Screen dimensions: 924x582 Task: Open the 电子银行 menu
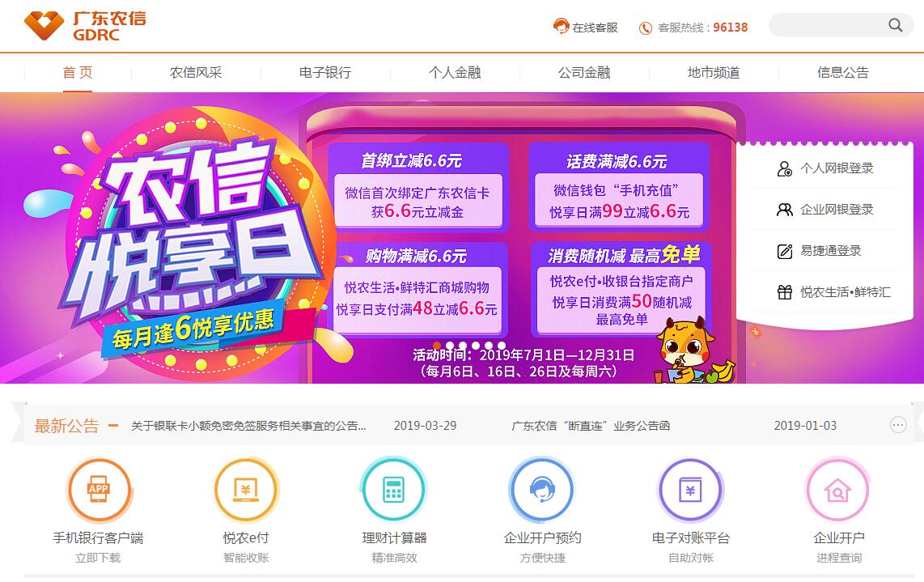click(325, 73)
